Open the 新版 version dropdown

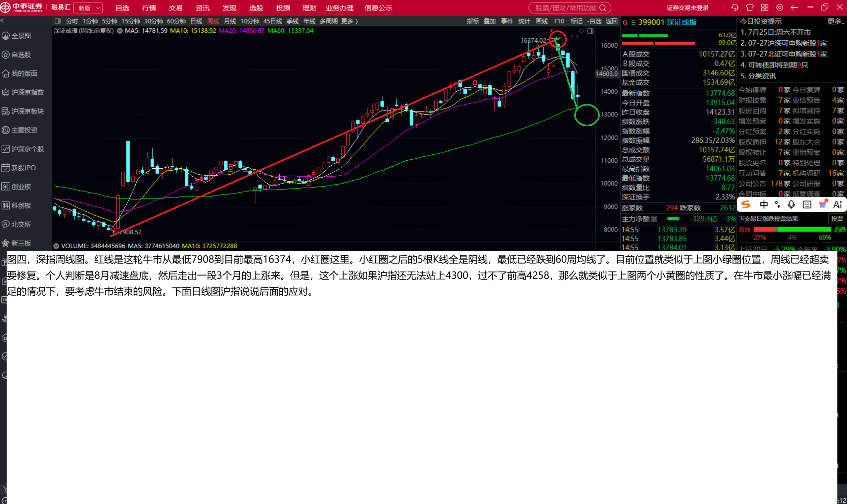click(x=88, y=8)
